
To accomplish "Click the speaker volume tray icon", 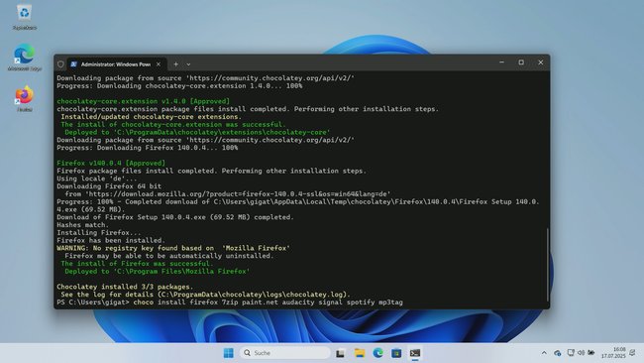I will [581, 353].
